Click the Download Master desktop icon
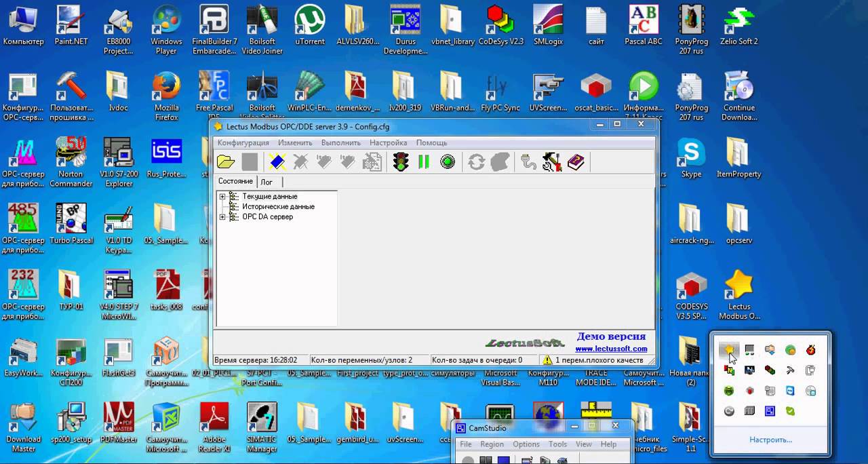 pyautogui.click(x=24, y=427)
